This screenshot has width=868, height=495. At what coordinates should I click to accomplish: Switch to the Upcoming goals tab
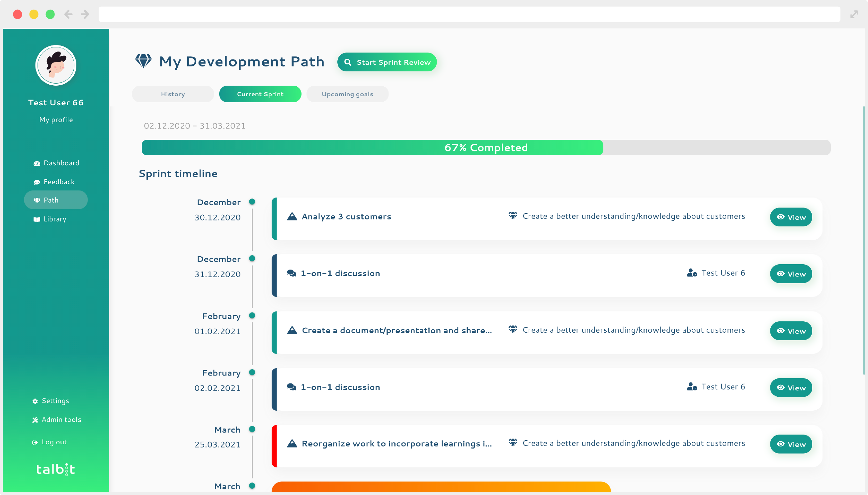(347, 94)
